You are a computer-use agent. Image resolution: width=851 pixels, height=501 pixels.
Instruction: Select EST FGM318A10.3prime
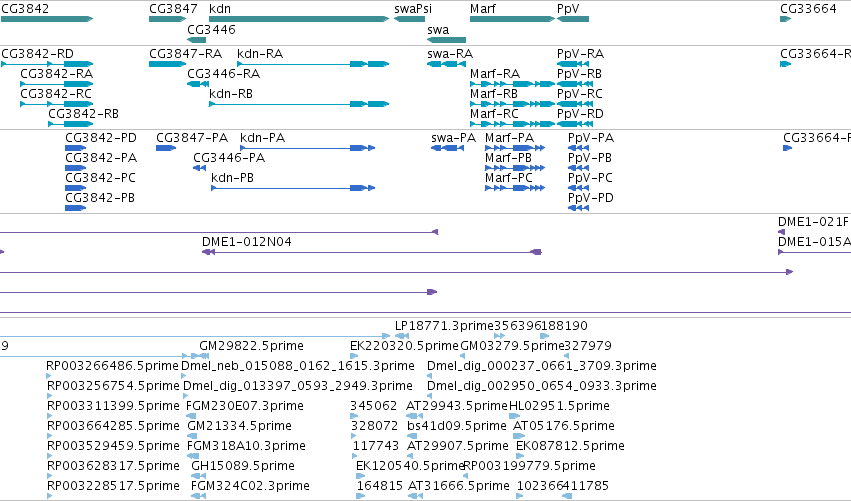tap(246, 446)
